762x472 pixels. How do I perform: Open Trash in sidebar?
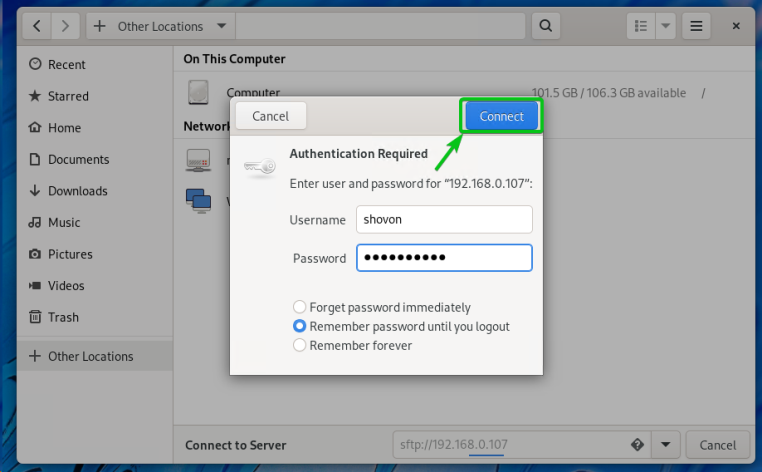pyautogui.click(x=95, y=317)
